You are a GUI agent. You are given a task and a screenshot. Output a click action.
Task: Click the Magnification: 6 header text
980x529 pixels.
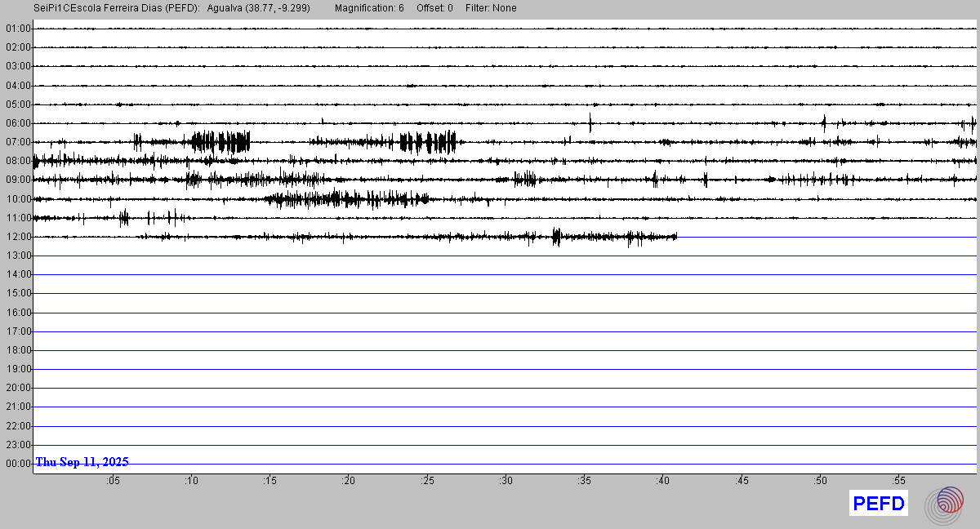[x=369, y=8]
